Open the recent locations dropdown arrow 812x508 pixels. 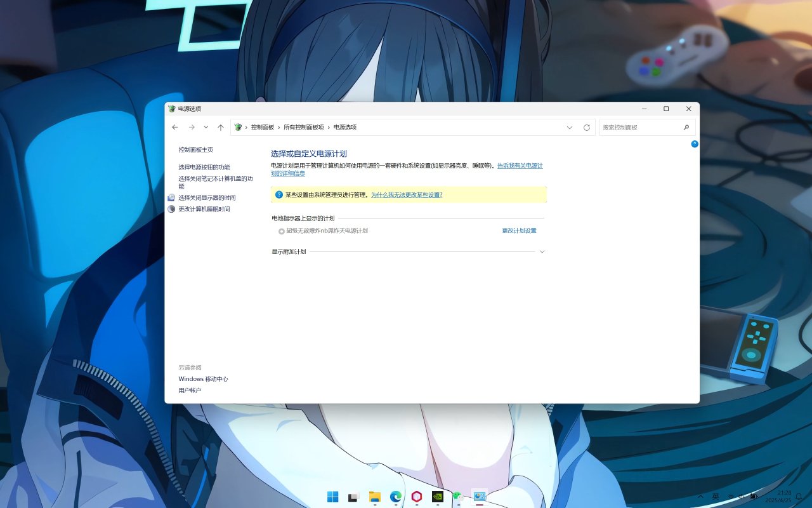click(x=206, y=128)
